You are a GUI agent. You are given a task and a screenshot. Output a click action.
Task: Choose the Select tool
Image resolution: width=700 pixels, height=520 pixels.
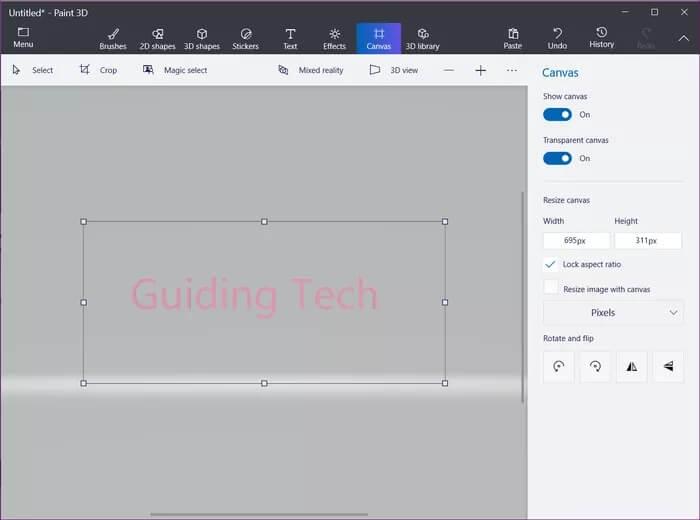33,70
